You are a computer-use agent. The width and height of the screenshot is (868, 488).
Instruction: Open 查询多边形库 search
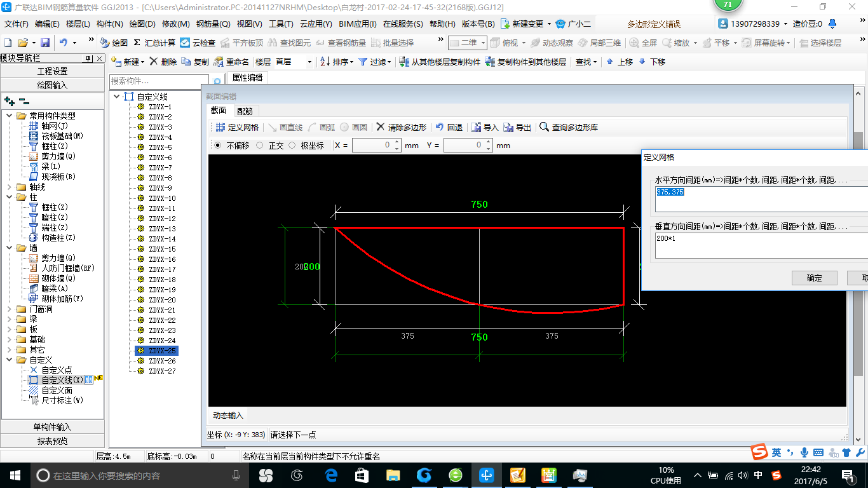[569, 127]
